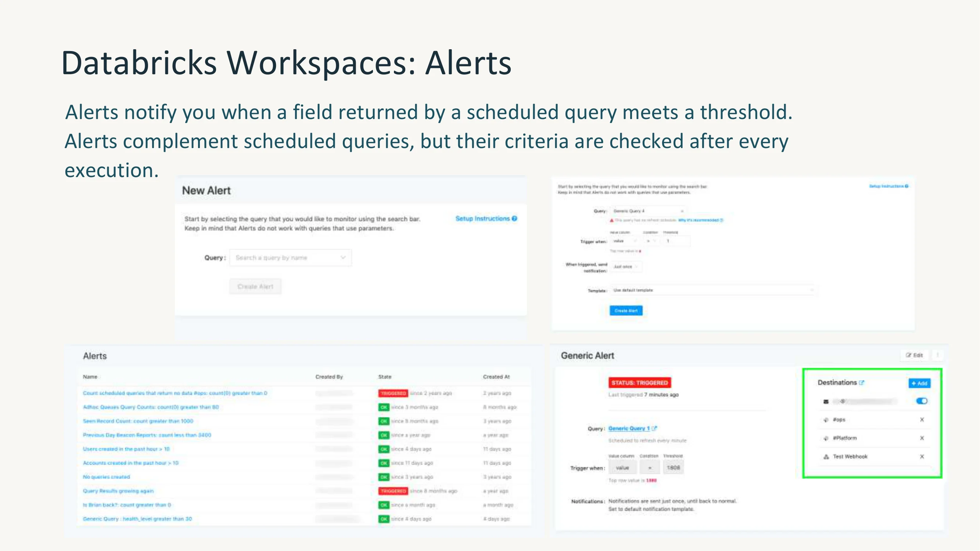The height and width of the screenshot is (551, 980).
Task: Remove the #ops destination
Action: (x=922, y=420)
